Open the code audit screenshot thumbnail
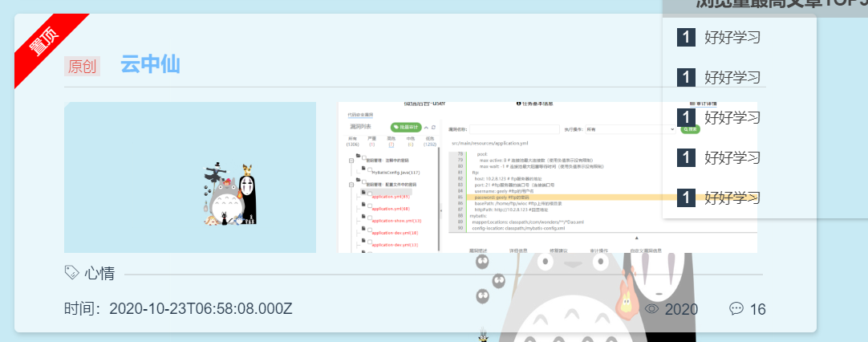The image size is (868, 342). tap(547, 177)
